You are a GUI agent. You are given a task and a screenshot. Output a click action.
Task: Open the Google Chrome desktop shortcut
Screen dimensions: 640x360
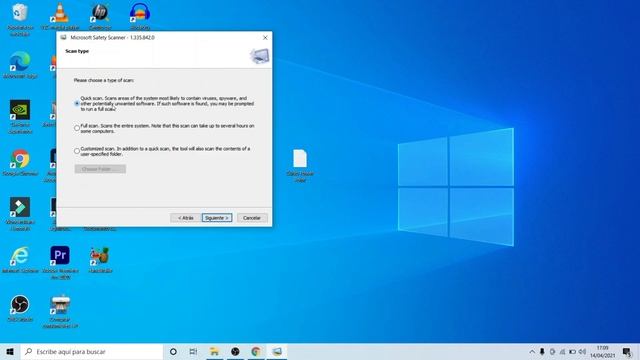coord(20,162)
